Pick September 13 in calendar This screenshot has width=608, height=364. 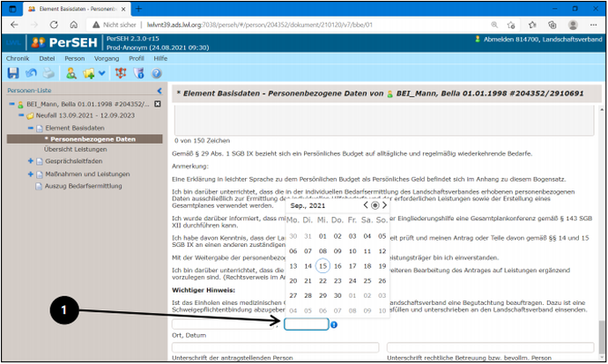coord(293,266)
